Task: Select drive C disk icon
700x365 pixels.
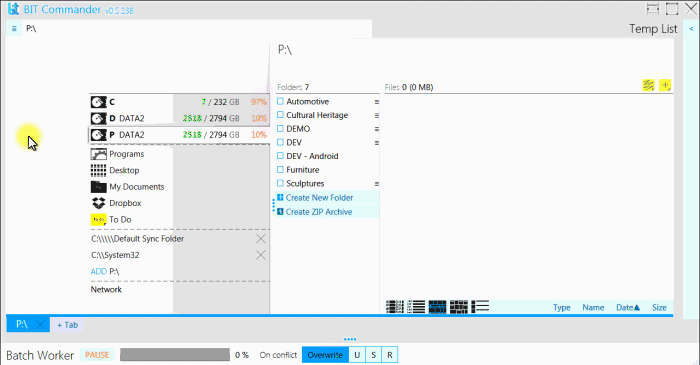Action: 98,102
